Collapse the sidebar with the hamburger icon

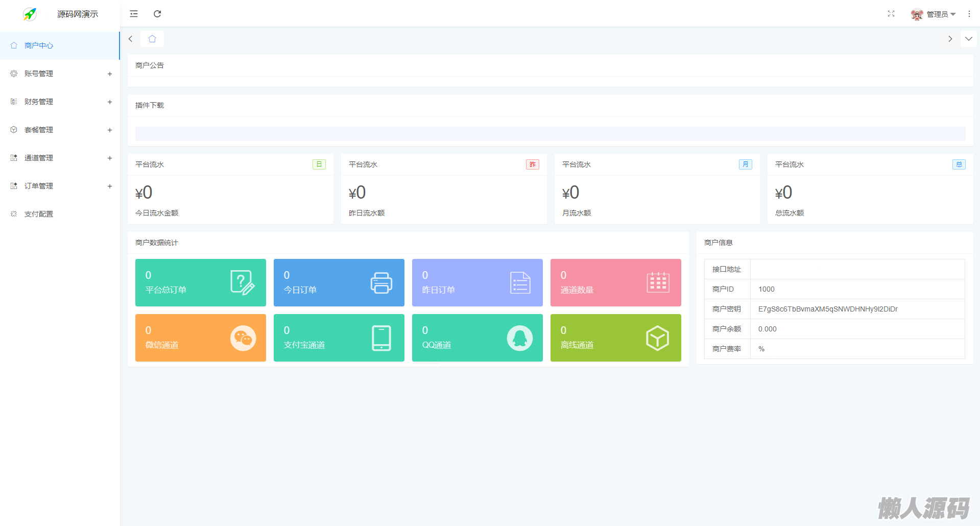tap(134, 14)
